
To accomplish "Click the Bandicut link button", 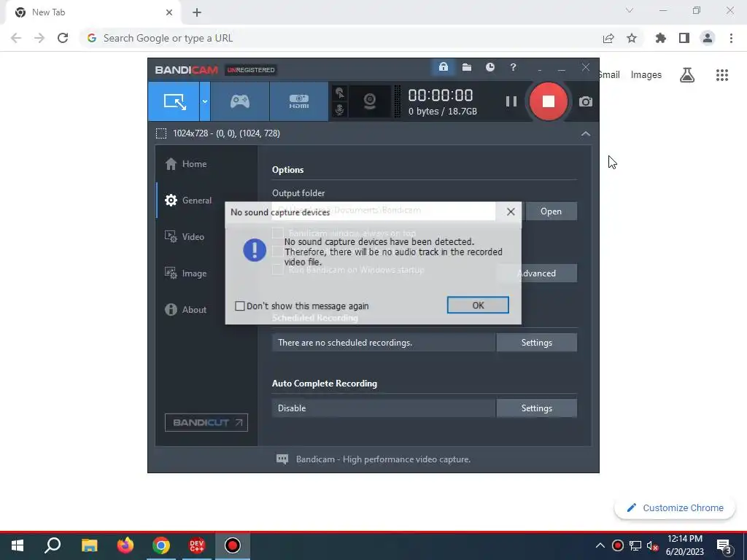I will click(206, 422).
